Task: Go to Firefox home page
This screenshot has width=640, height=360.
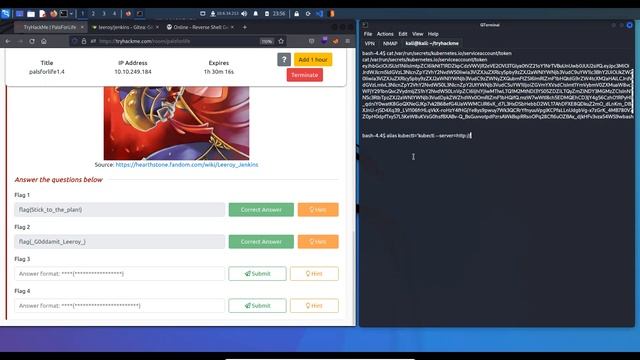Action: pyautogui.click(x=44, y=41)
